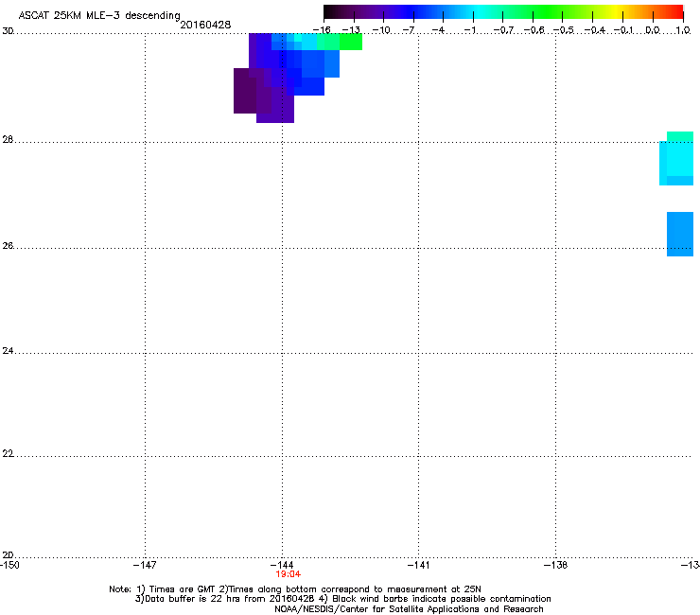Click the legend label -1
Screen dimensions: 700x615
pos(469,30)
